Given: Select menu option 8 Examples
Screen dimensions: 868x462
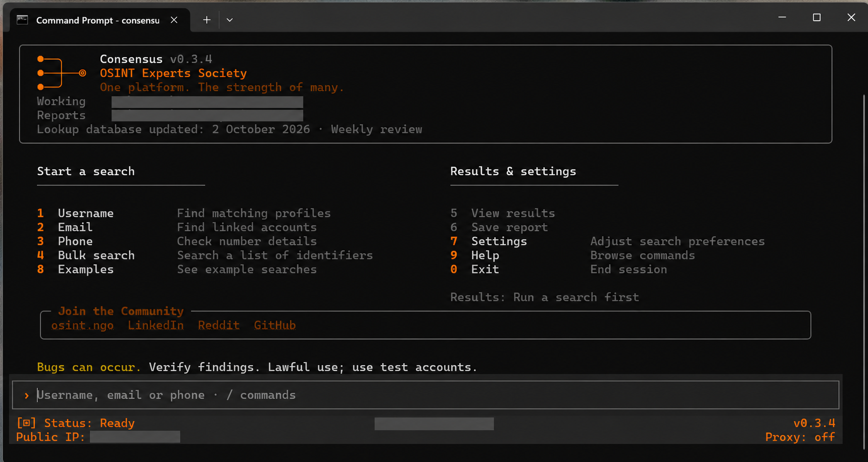Looking at the screenshot, I should [x=75, y=270].
